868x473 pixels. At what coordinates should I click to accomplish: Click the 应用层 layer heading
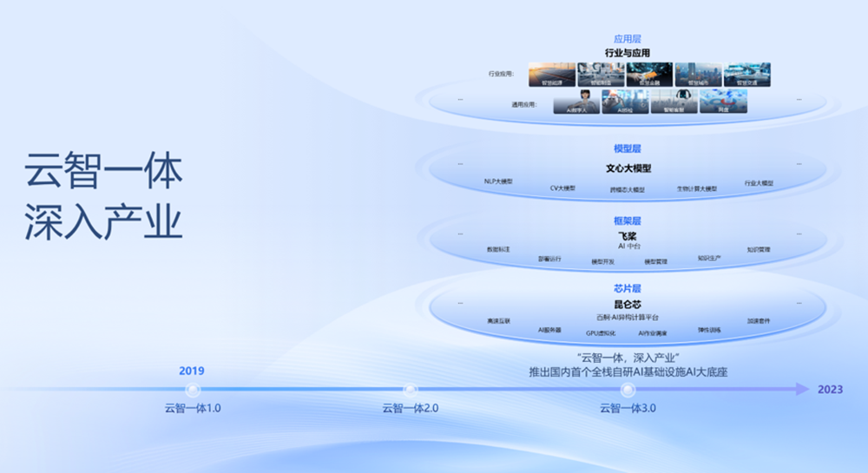628,39
